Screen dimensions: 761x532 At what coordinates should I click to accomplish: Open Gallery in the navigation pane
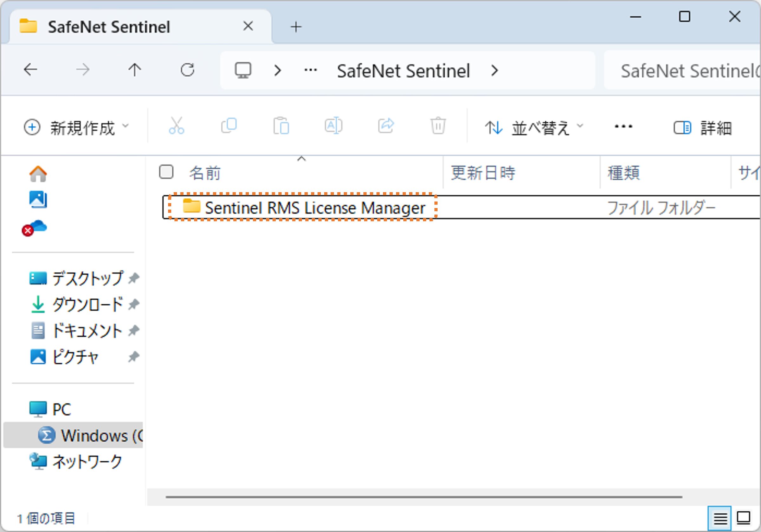(x=38, y=199)
